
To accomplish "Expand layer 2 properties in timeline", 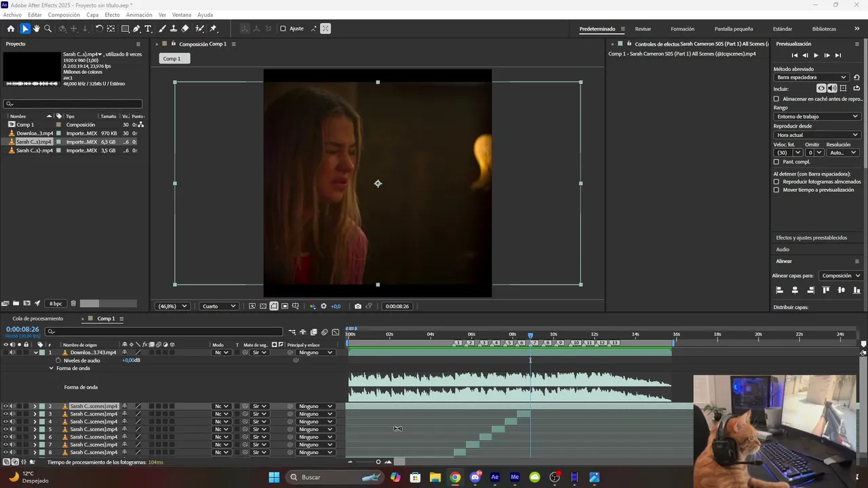I will tap(35, 406).
